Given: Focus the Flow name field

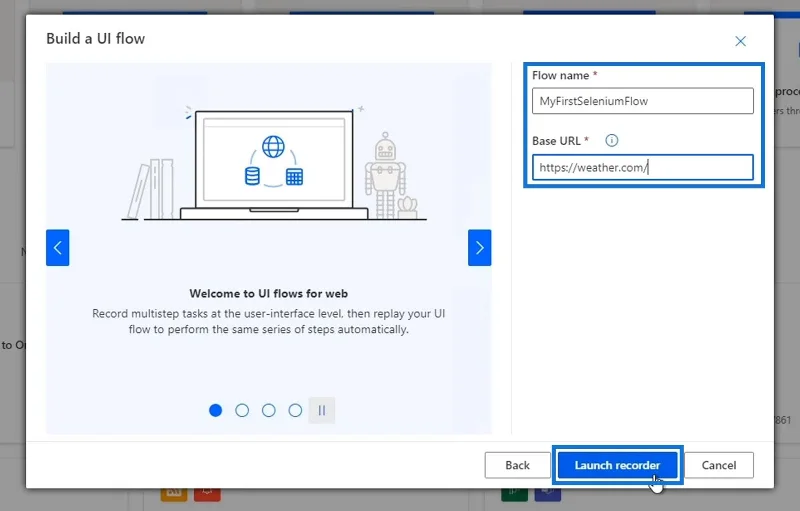Looking at the screenshot, I should (643, 101).
